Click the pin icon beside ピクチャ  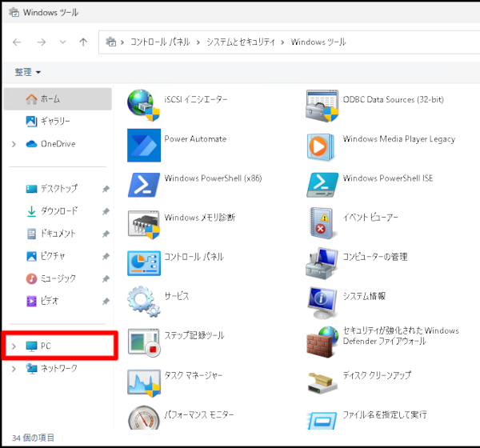[x=106, y=256]
